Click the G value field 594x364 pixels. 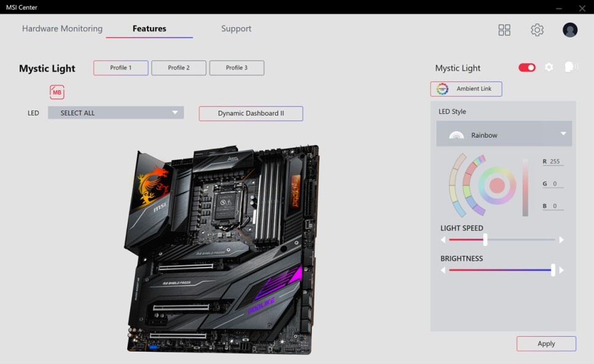553,184
